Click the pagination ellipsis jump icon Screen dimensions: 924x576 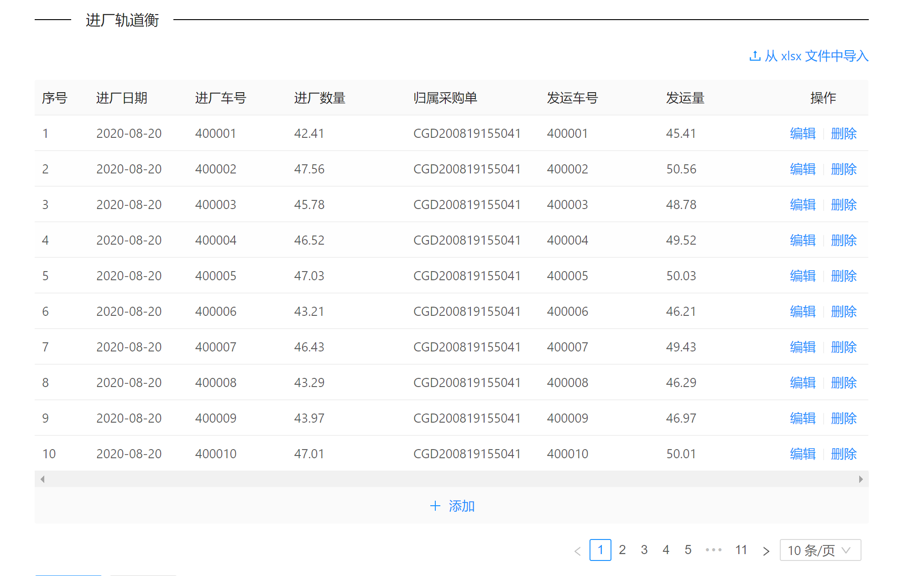pyautogui.click(x=713, y=550)
